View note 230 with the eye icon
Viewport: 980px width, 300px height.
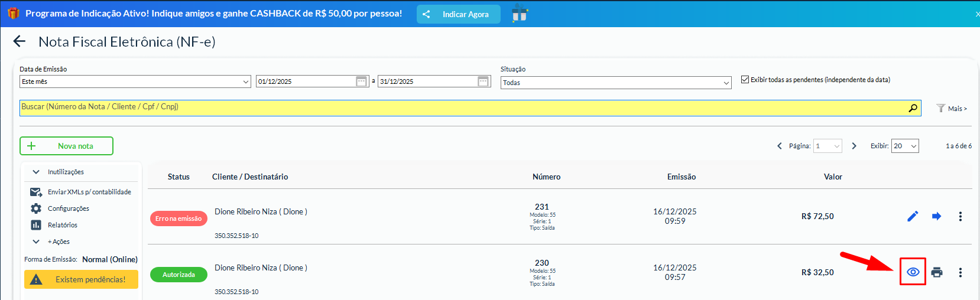[x=913, y=272]
